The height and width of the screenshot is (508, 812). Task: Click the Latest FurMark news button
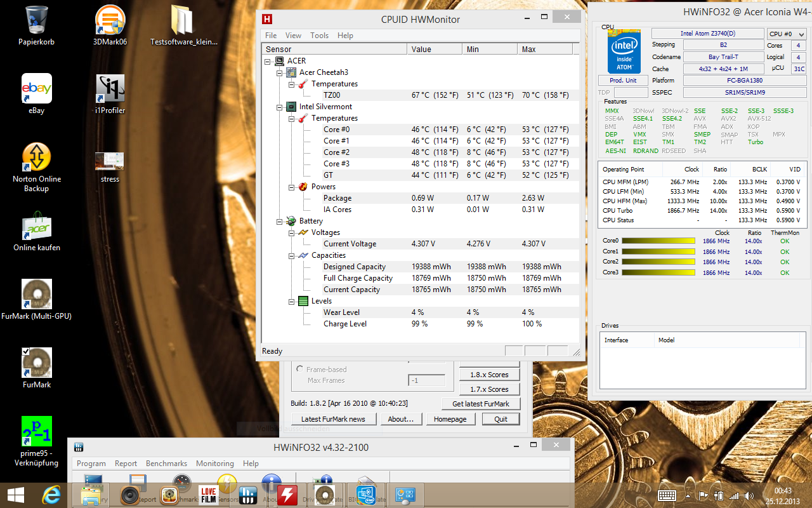(x=334, y=419)
